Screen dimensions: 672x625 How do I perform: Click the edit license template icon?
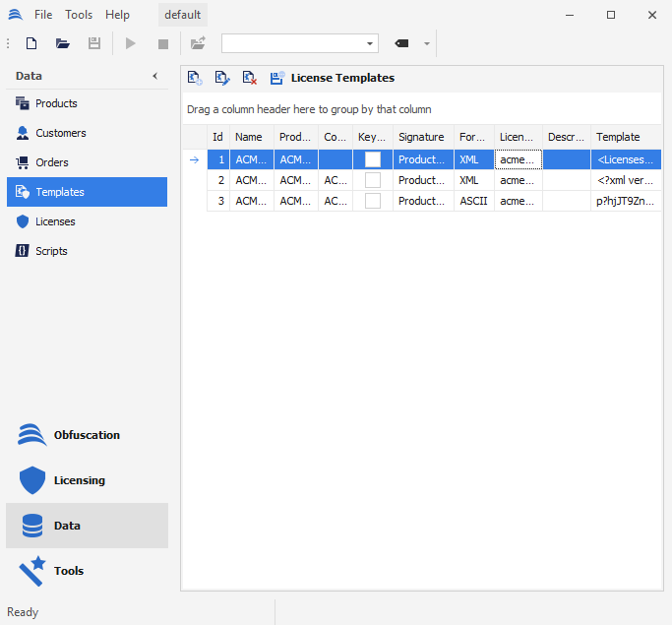click(x=222, y=78)
